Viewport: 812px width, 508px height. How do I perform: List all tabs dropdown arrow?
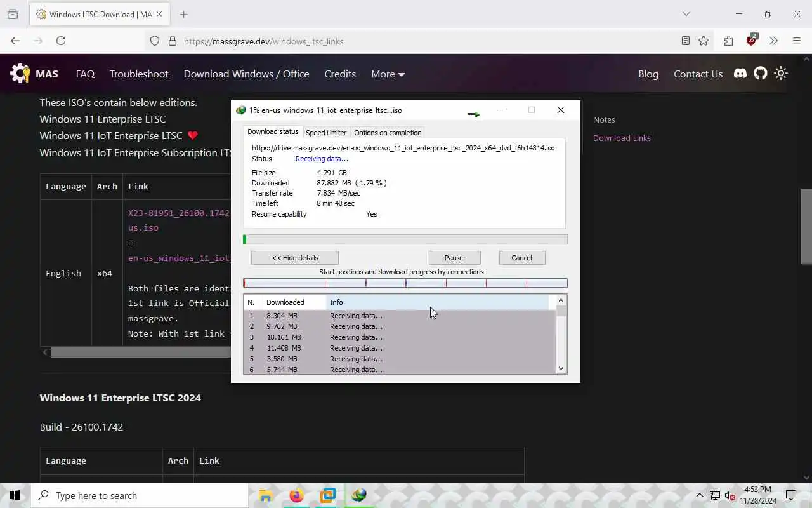click(686, 14)
